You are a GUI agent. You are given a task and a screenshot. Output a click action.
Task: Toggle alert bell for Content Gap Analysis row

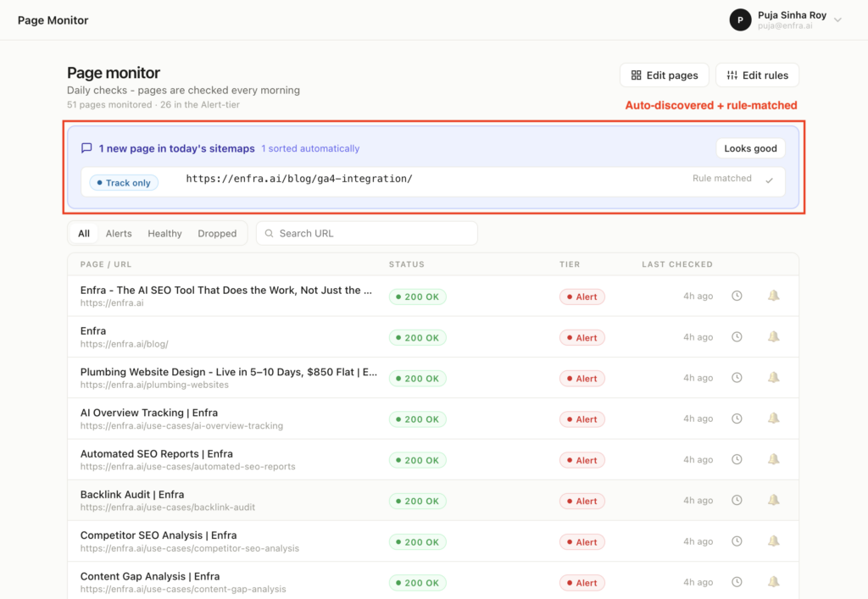[x=773, y=582]
